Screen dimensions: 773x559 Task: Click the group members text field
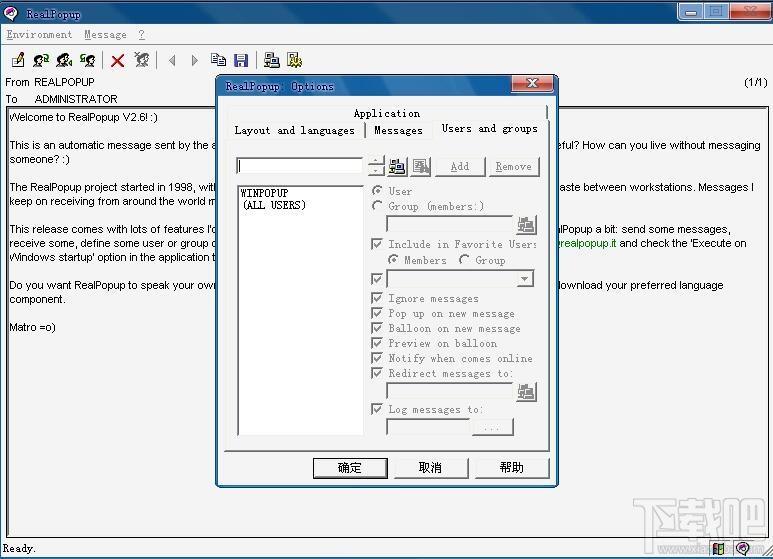(451, 225)
